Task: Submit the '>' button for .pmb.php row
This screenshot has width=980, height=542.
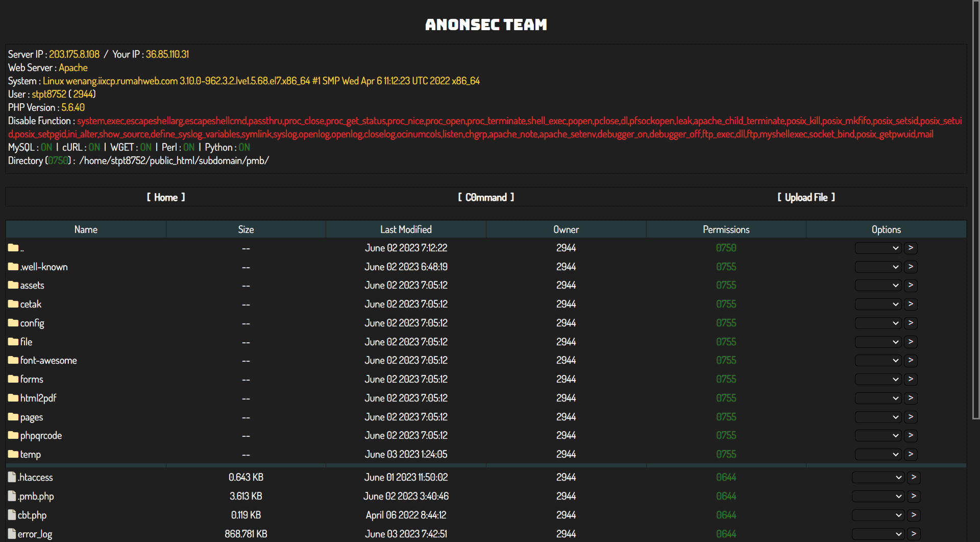Action: (x=914, y=496)
